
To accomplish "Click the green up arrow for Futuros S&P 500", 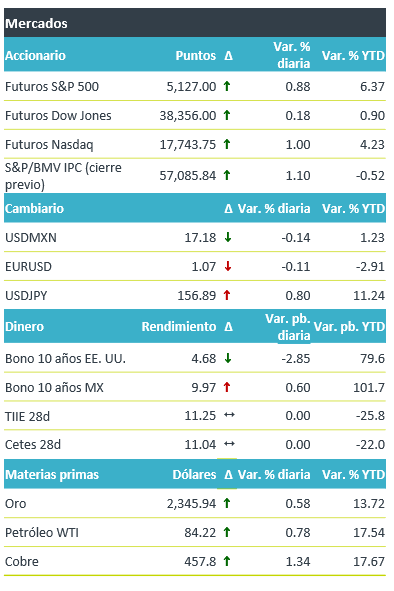I will point(227,86).
